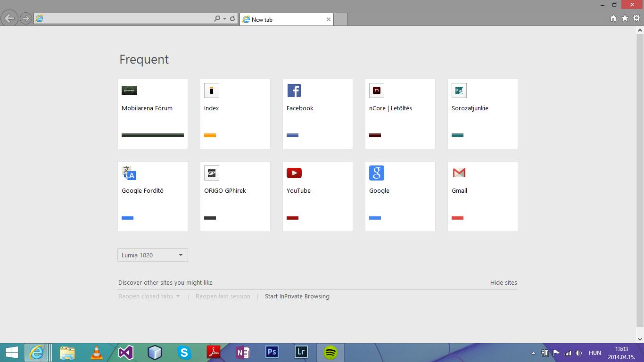Open Spotify from the taskbar
Image resolution: width=644 pixels, height=362 pixels.
[330, 353]
